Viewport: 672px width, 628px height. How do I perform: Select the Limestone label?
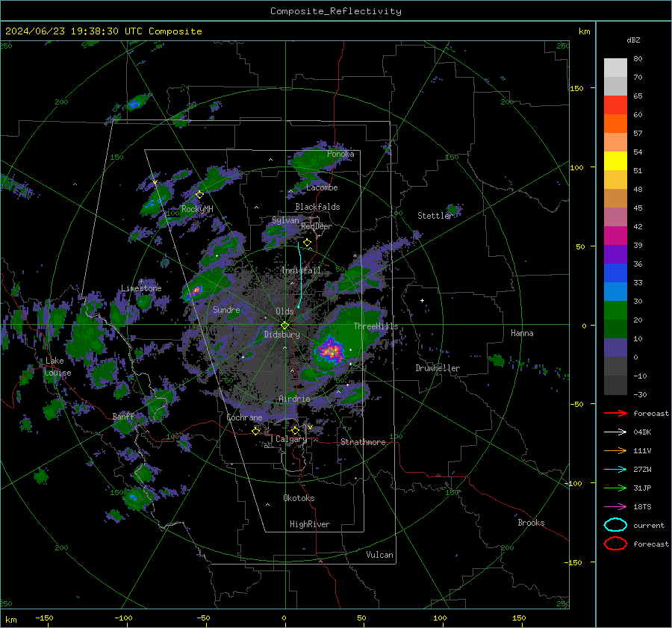point(141,288)
